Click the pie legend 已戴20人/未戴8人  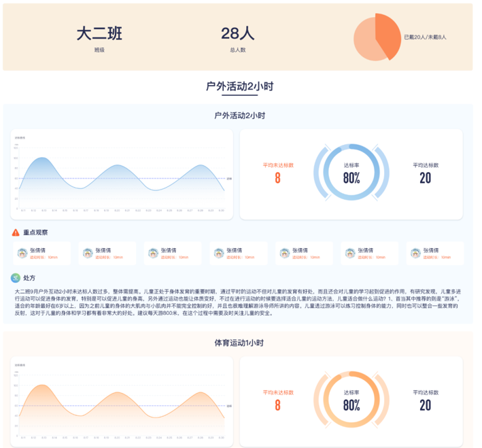pos(425,37)
